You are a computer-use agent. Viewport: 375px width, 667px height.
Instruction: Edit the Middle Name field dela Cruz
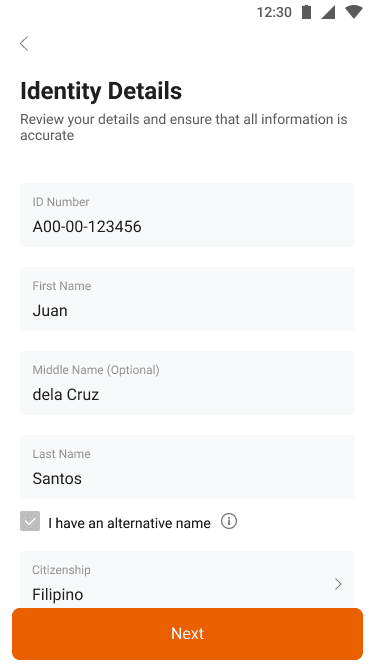[x=187, y=383]
